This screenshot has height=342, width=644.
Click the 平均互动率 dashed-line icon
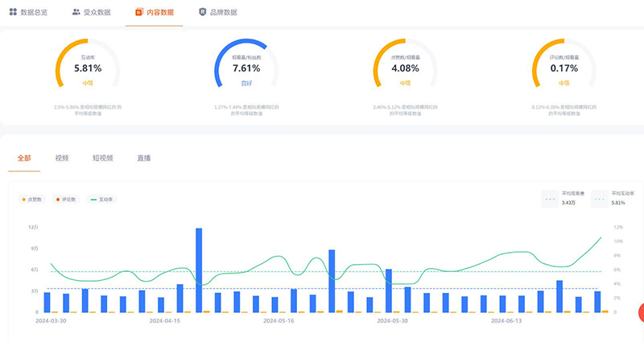click(600, 199)
